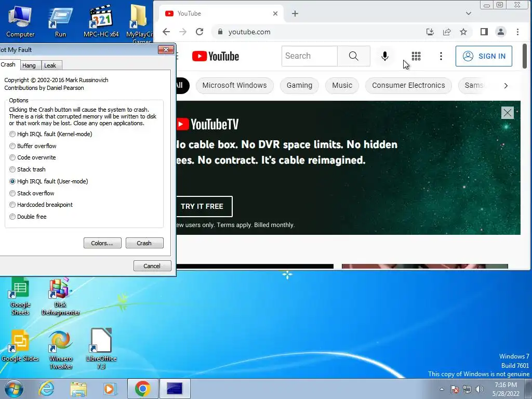Viewport: 532px width, 399px height.
Task: Click the page vertical scrollbar thumb
Action: pos(525,56)
